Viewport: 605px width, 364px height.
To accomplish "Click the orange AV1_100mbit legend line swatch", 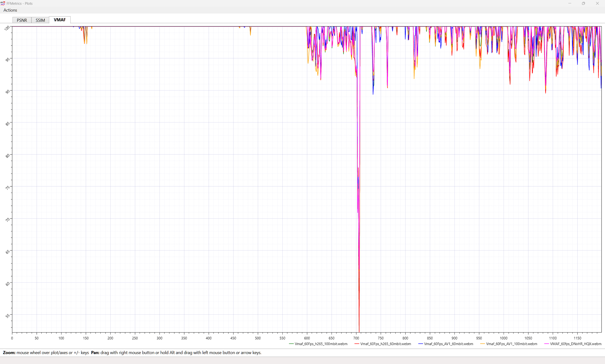I will coord(483,344).
